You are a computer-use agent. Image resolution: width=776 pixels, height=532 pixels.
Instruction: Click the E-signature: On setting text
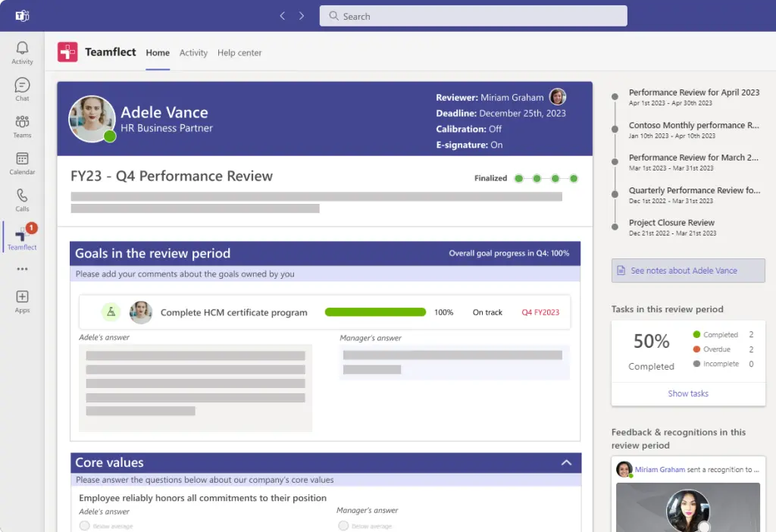pyautogui.click(x=469, y=145)
